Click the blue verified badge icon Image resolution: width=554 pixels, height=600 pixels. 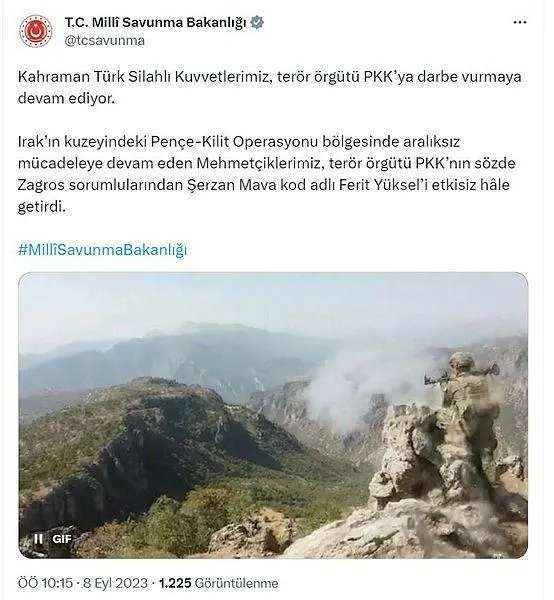257,23
